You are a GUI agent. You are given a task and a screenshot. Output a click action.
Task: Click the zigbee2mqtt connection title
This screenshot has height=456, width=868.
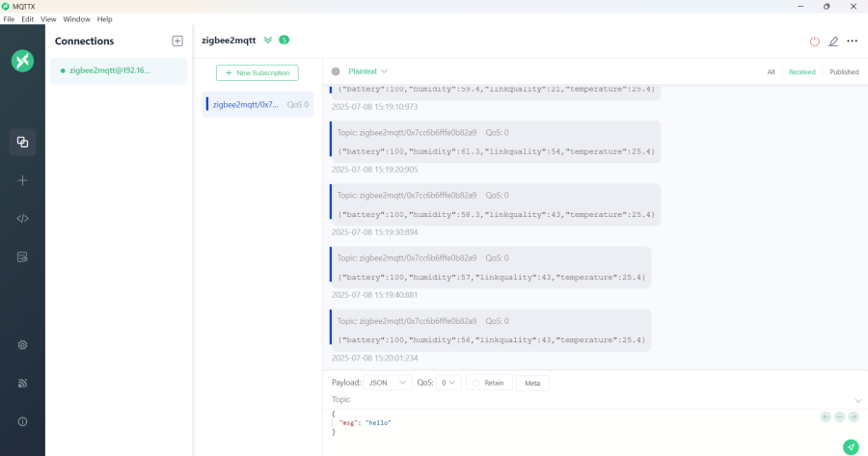click(x=229, y=40)
